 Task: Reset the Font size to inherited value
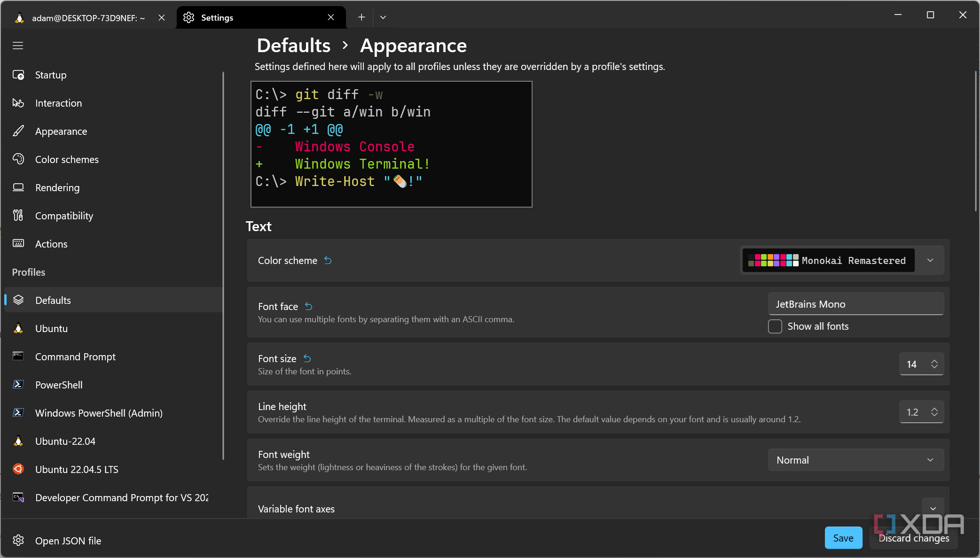[x=307, y=358]
